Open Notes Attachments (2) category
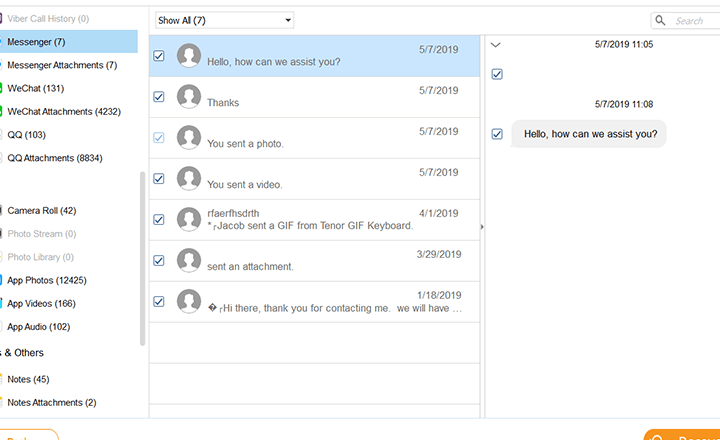Image resolution: width=720 pixels, height=440 pixels. 51,402
